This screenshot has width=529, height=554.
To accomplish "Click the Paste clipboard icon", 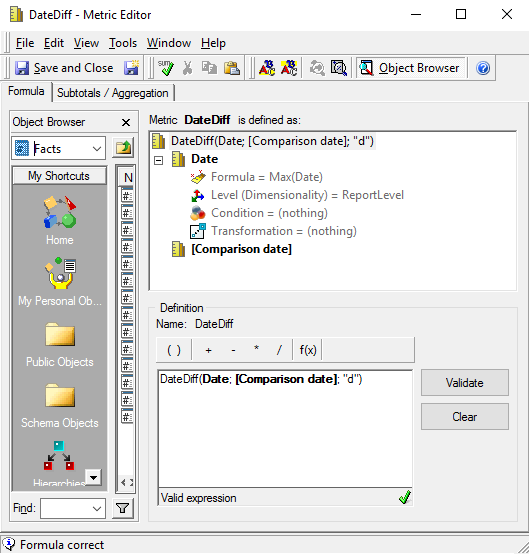I will point(232,68).
